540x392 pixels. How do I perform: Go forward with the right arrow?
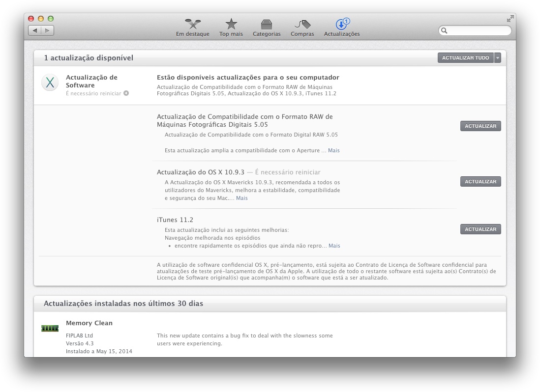click(x=48, y=30)
